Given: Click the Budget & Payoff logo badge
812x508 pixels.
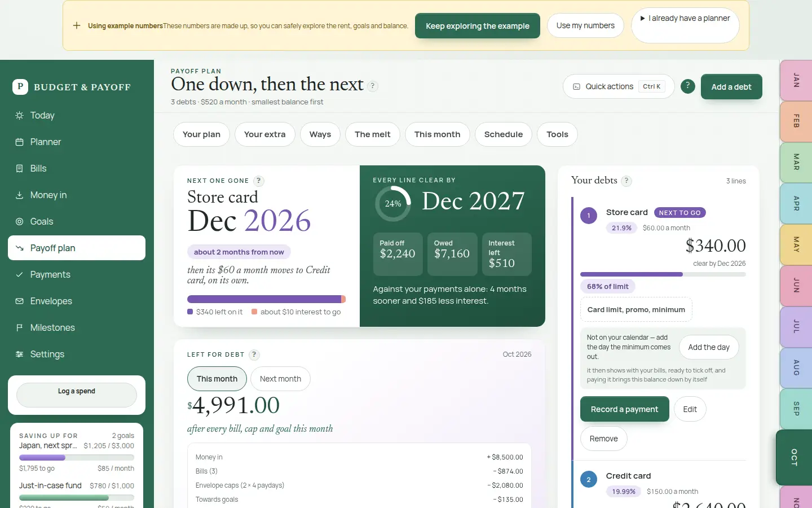Looking at the screenshot, I should [x=20, y=86].
